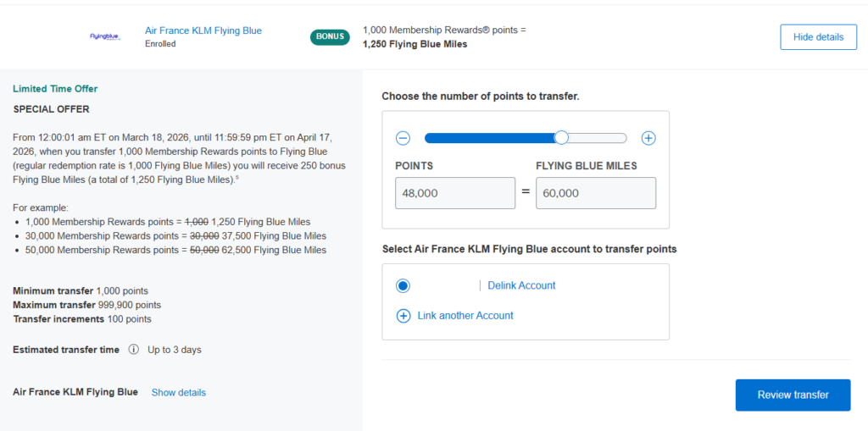Click 'Choose the number of points to transfer' heading
The height and width of the screenshot is (431, 868).
click(x=481, y=97)
